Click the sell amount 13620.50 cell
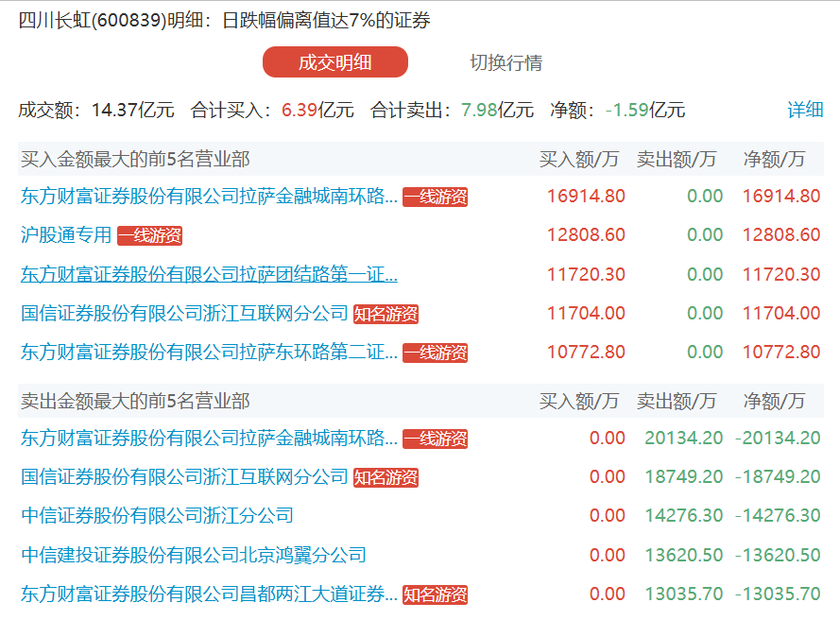Image resolution: width=840 pixels, height=620 pixels. (684, 555)
